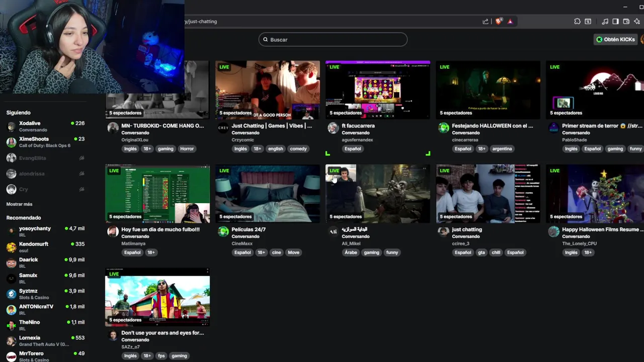Open the Christmas tree thumbnail of The_Lonely_CPU stream

coord(595,194)
